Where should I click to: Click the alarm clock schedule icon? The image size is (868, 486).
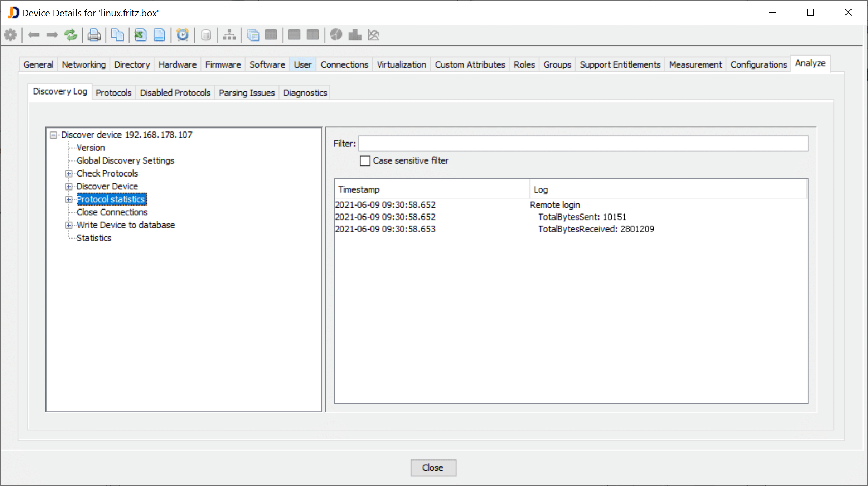click(183, 35)
